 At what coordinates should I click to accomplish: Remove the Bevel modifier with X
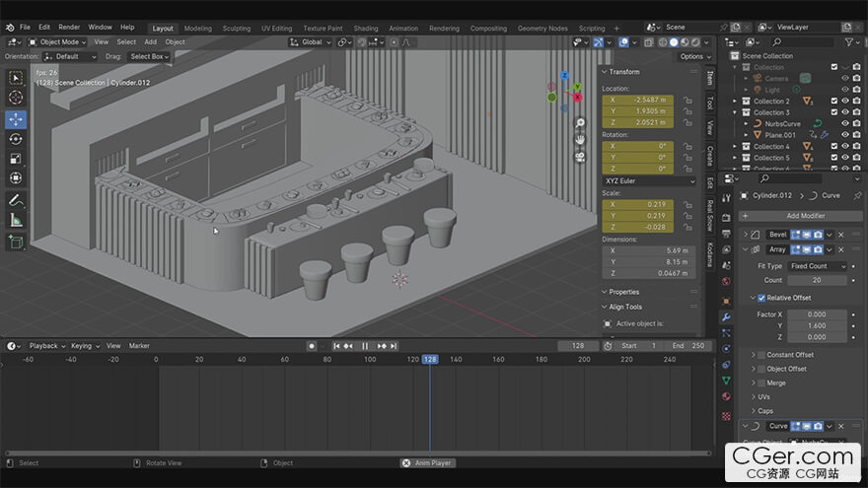[840, 235]
